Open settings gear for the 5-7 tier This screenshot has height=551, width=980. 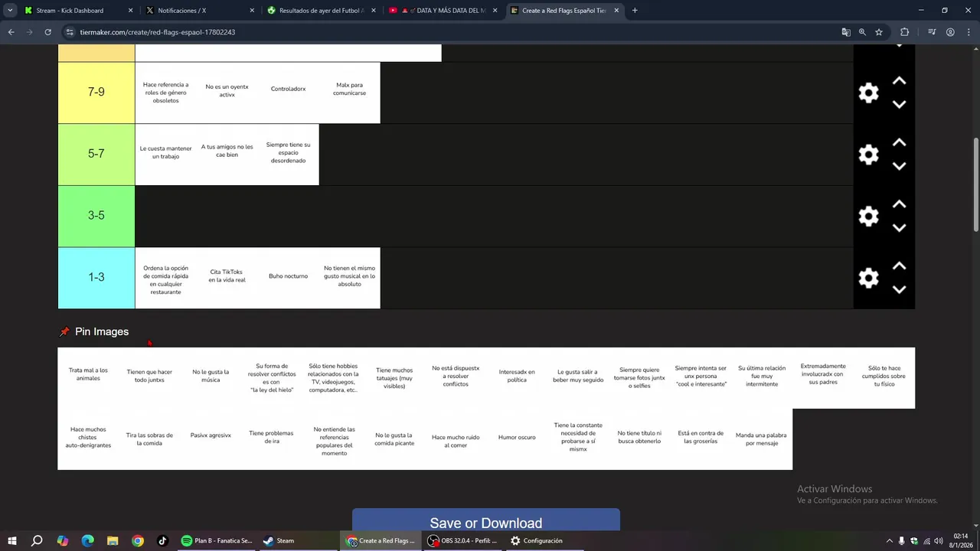pos(868,155)
